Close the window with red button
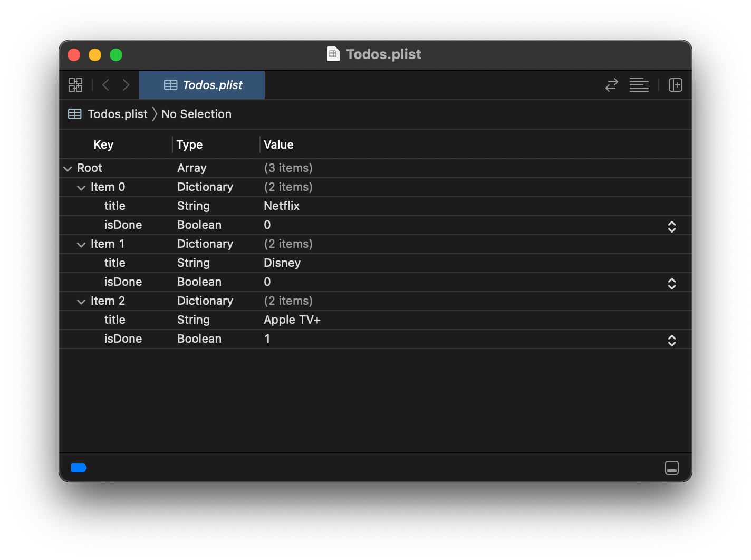The image size is (751, 560). pos(74,55)
